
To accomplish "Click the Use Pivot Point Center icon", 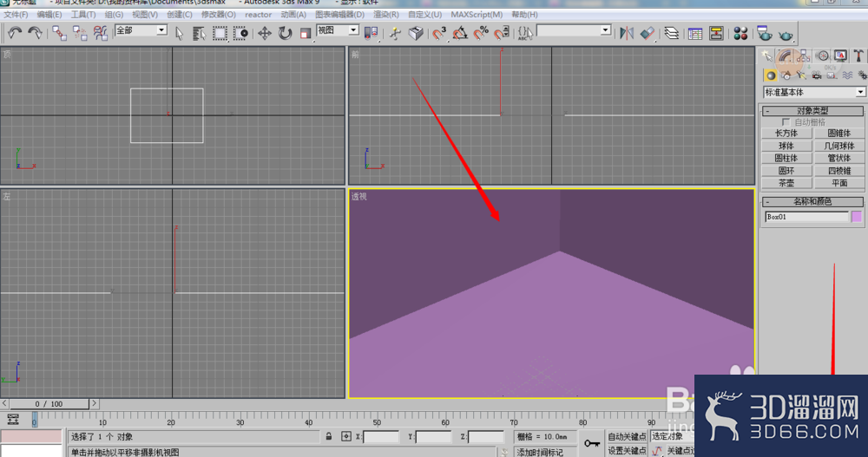I will click(371, 33).
